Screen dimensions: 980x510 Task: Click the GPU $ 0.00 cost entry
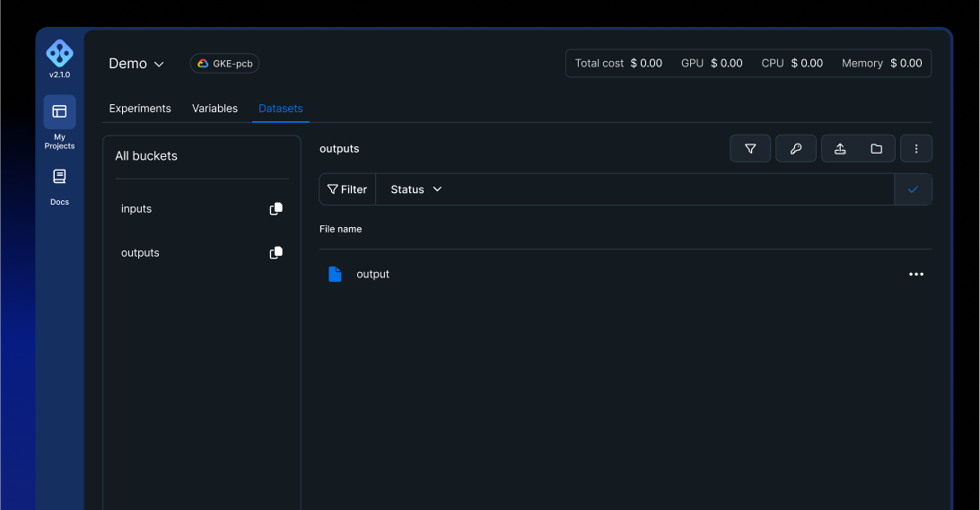point(712,63)
